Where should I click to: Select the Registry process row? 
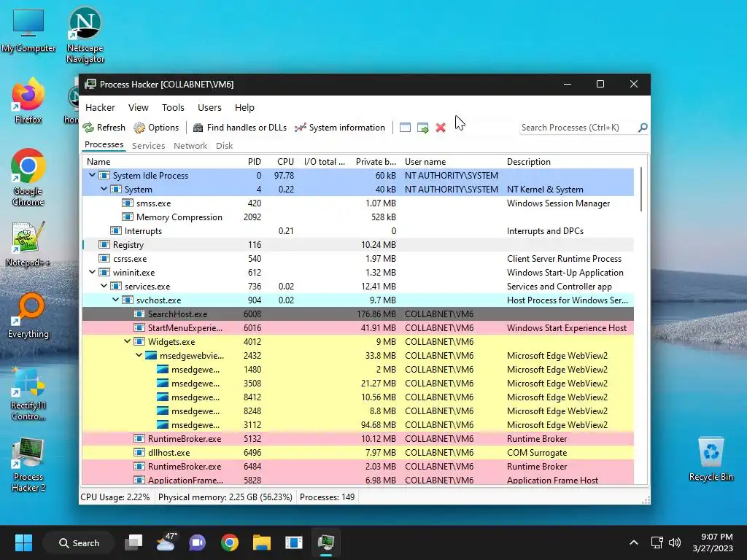[357, 245]
